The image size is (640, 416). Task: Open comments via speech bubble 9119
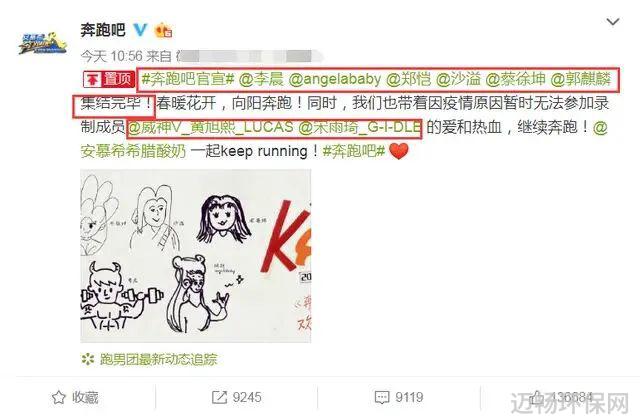pos(399,397)
